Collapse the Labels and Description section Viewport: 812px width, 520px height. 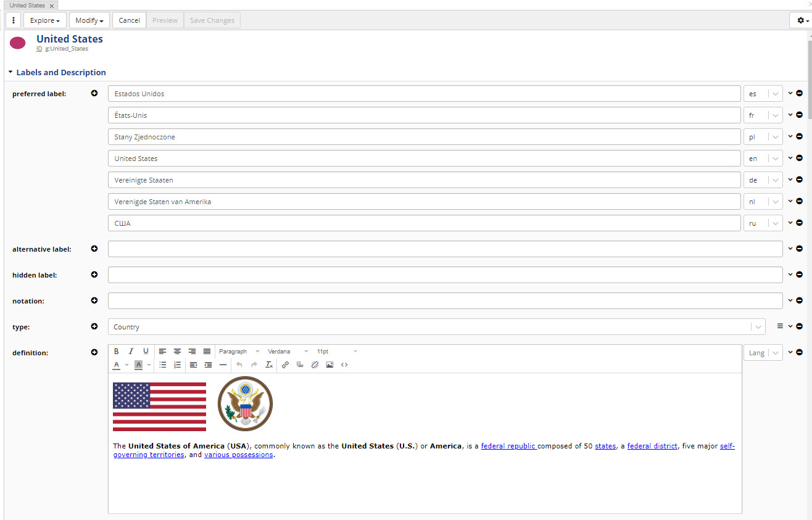[10, 71]
